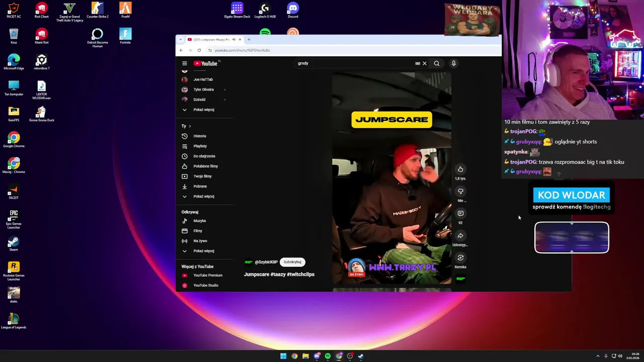Open Pobrane downloads in sidebar
The width and height of the screenshot is (644, 362).
pyautogui.click(x=200, y=187)
